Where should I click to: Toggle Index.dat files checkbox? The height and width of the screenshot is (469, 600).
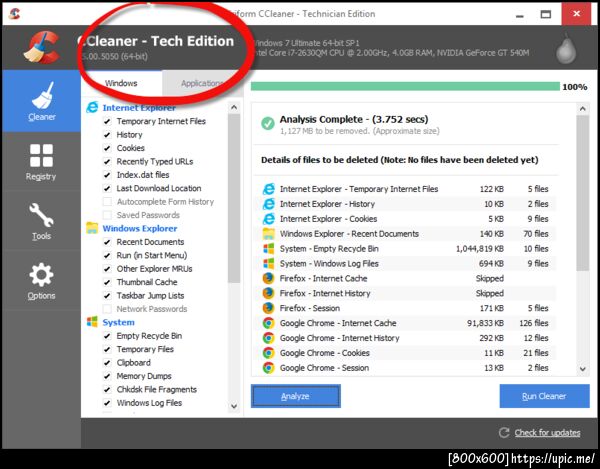tap(107, 175)
